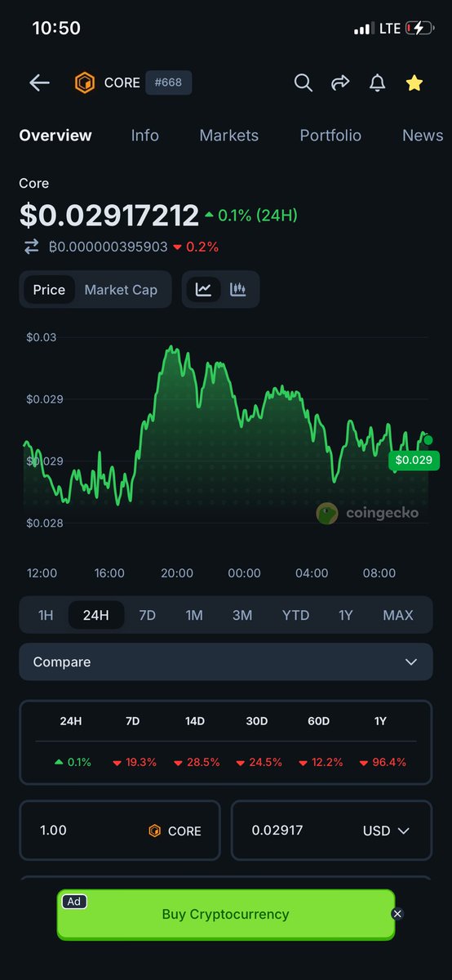Tap the $0.029 current price tag

414,461
